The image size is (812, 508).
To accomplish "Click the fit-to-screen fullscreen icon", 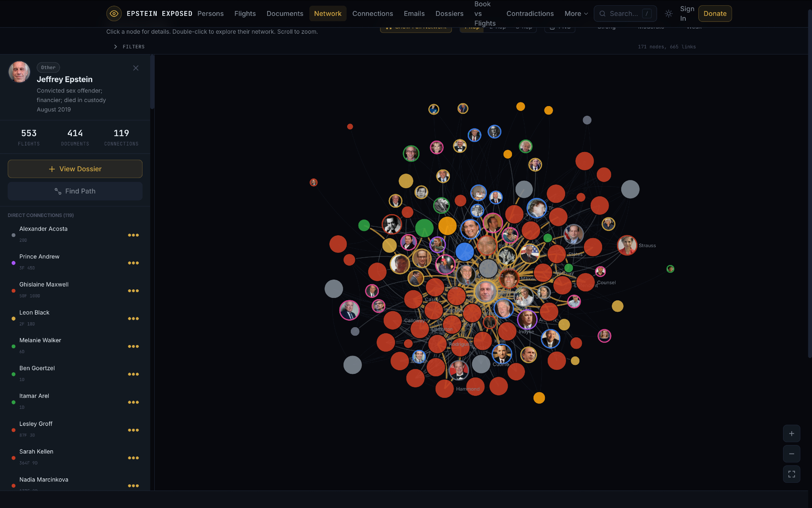I will point(791,474).
